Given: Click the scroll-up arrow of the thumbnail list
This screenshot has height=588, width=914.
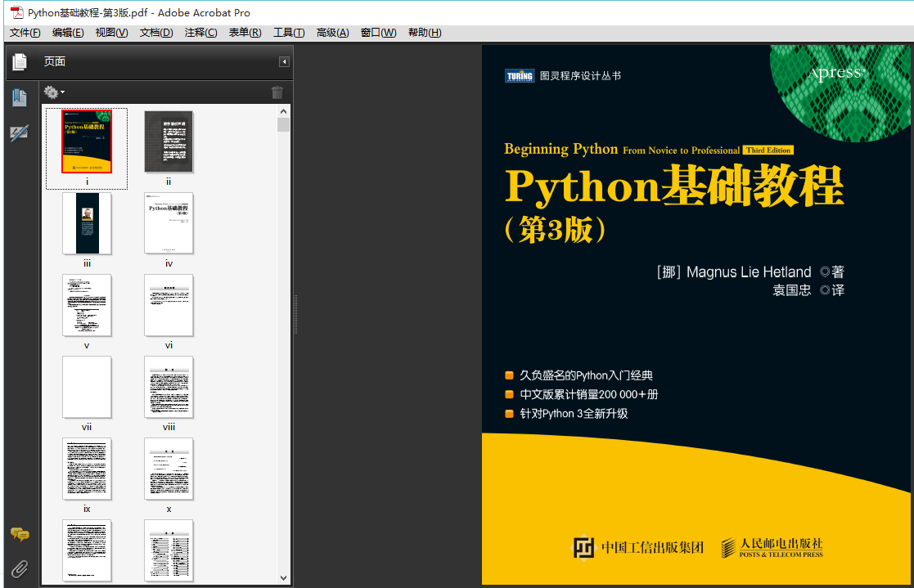Looking at the screenshot, I should point(283,111).
